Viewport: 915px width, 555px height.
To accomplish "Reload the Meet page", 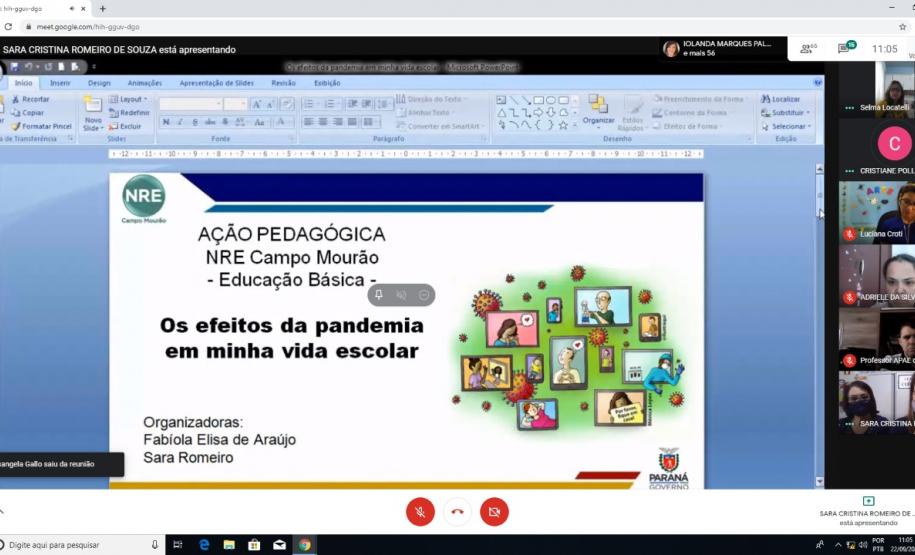I will coord(8,27).
